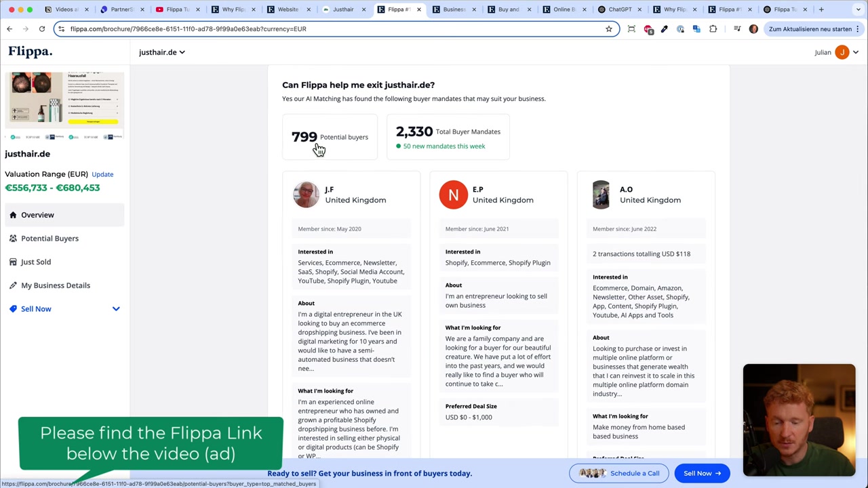Click the Schedule a Call button
Image resolution: width=868 pixels, height=488 pixels.
tap(618, 473)
